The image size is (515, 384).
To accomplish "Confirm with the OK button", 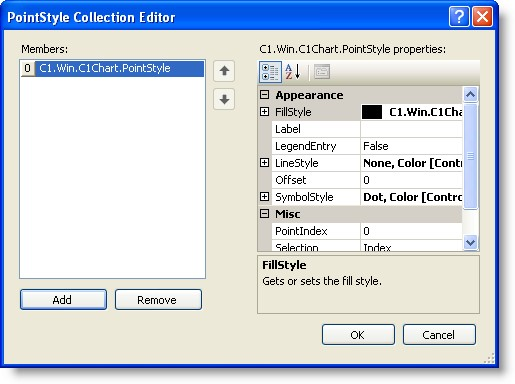I will tap(358, 335).
